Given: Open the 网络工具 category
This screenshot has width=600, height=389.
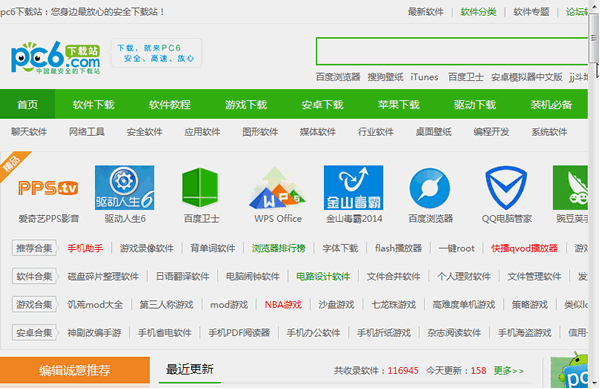Looking at the screenshot, I should pyautogui.click(x=87, y=132).
